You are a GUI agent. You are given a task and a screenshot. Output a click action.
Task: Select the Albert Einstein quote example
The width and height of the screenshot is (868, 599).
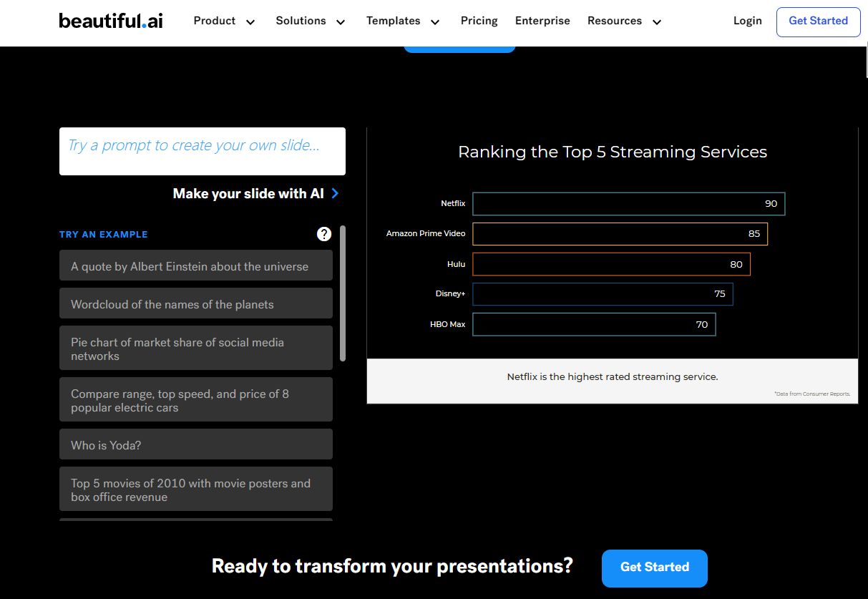pyautogui.click(x=196, y=266)
